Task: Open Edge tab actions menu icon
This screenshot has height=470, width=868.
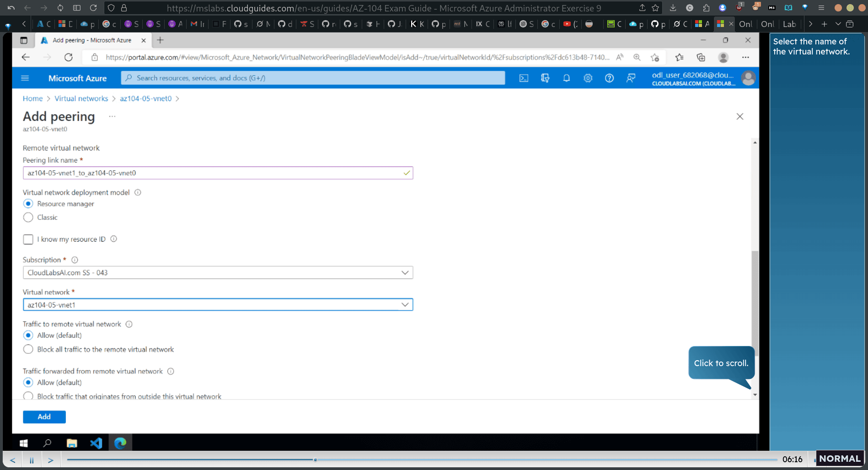Action: click(x=24, y=40)
